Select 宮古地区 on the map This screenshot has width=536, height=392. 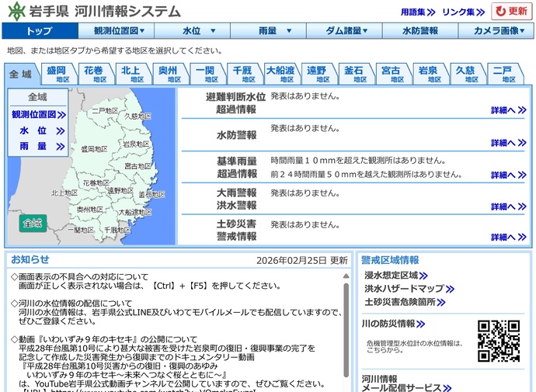click(x=137, y=166)
